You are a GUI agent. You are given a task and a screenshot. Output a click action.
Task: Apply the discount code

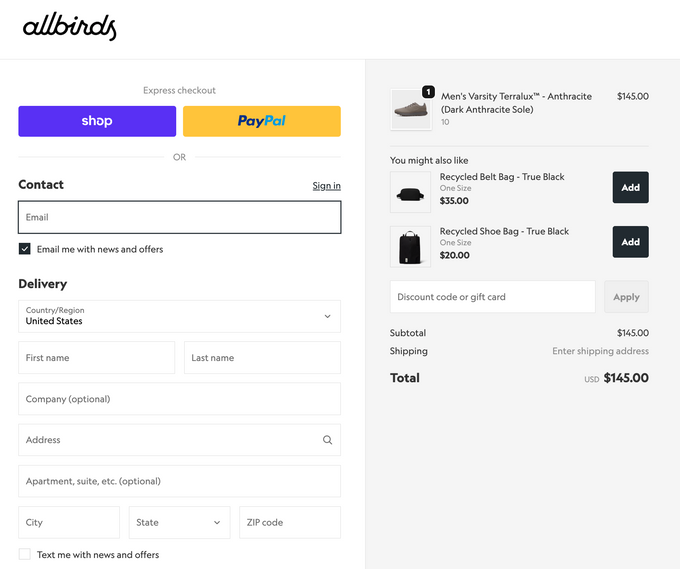point(627,297)
